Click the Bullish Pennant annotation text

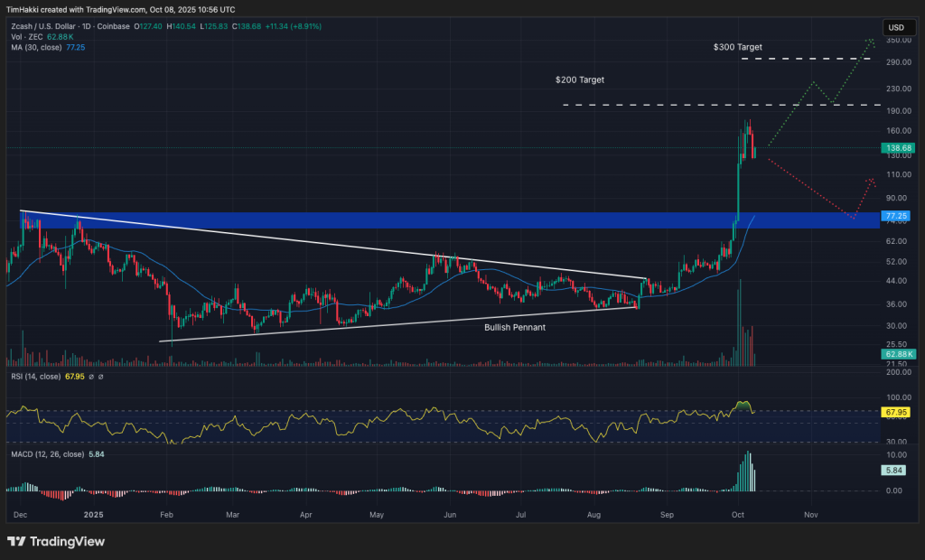pos(515,328)
